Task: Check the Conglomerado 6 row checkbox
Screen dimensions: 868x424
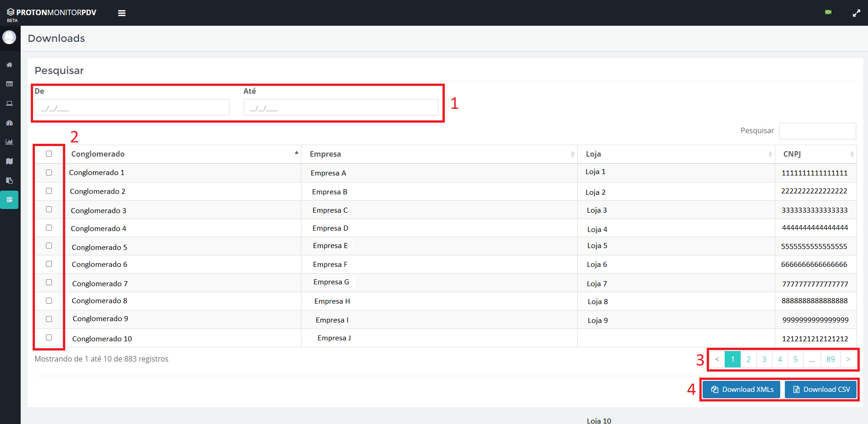Action: click(x=49, y=264)
